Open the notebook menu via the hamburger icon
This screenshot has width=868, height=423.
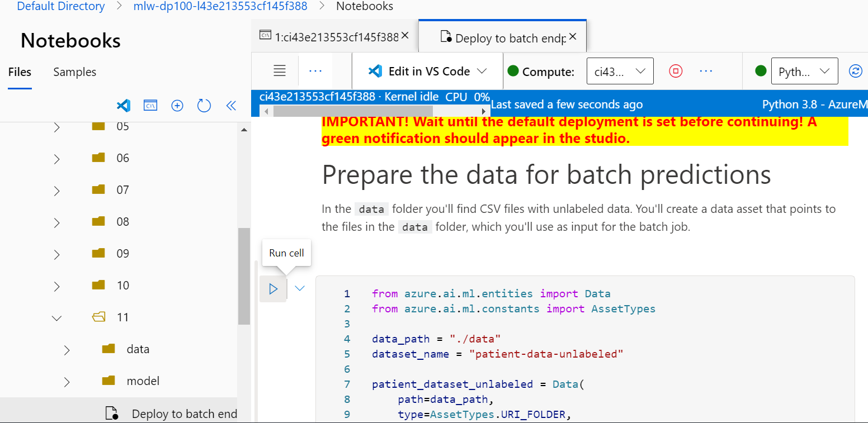[279, 71]
